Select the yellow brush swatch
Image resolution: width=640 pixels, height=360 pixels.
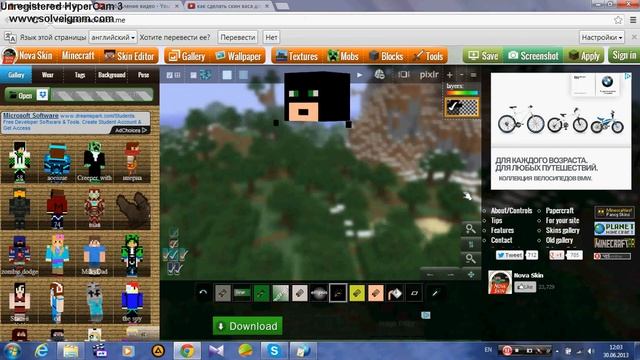[x=357, y=293]
